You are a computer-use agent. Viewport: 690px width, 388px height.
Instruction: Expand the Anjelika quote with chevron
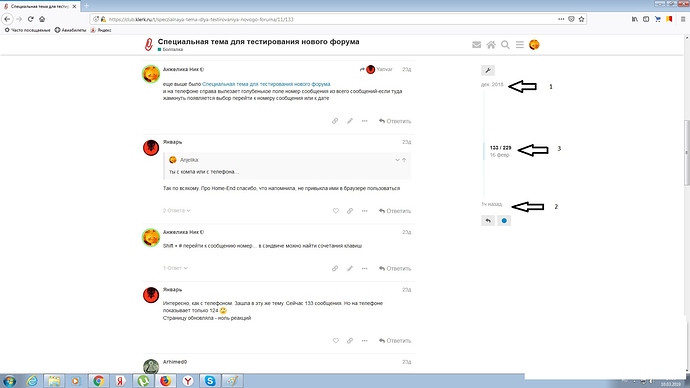(x=397, y=160)
